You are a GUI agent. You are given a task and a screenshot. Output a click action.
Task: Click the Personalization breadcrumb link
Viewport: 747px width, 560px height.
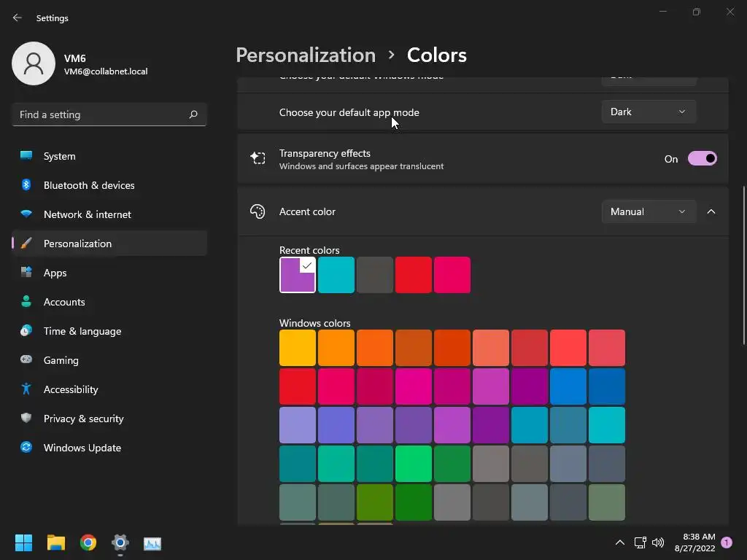click(306, 55)
